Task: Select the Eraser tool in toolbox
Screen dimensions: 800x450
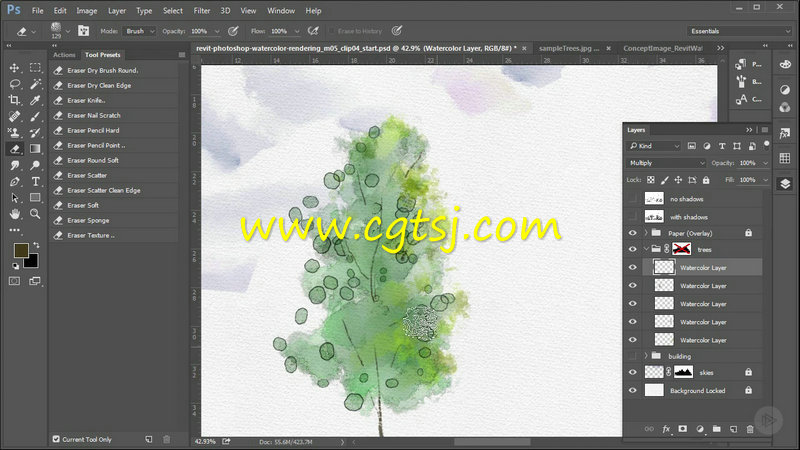Action: pos(14,149)
